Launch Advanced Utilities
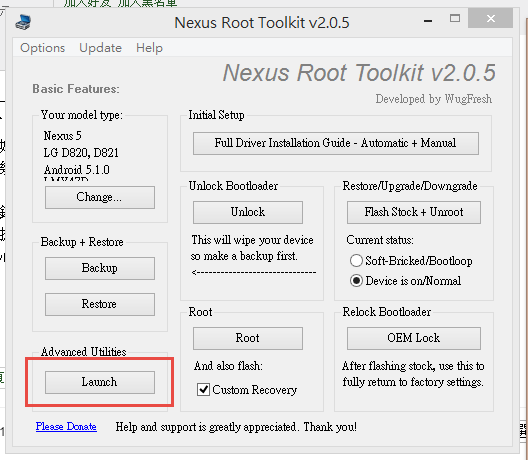Image resolution: width=528 pixels, height=460 pixels. pyautogui.click(x=100, y=382)
